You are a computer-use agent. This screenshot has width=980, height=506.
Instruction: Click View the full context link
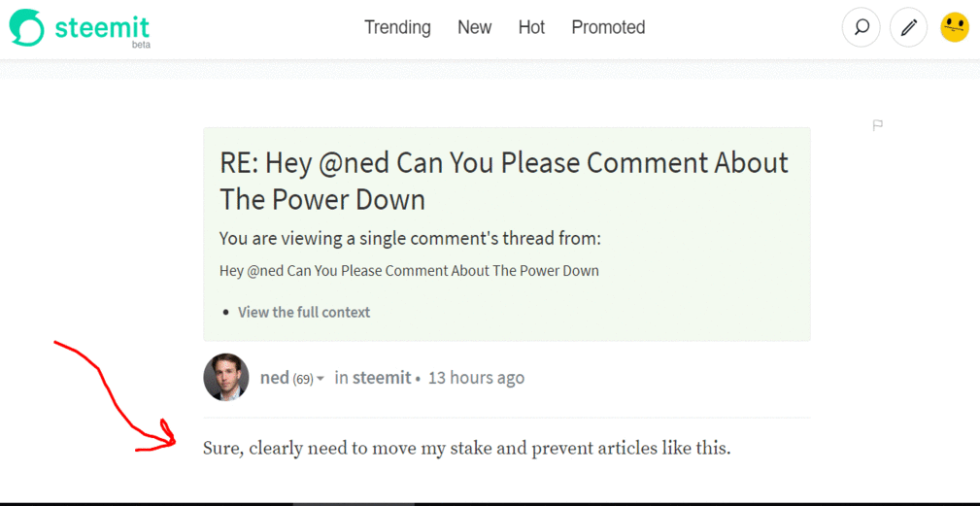[304, 312]
